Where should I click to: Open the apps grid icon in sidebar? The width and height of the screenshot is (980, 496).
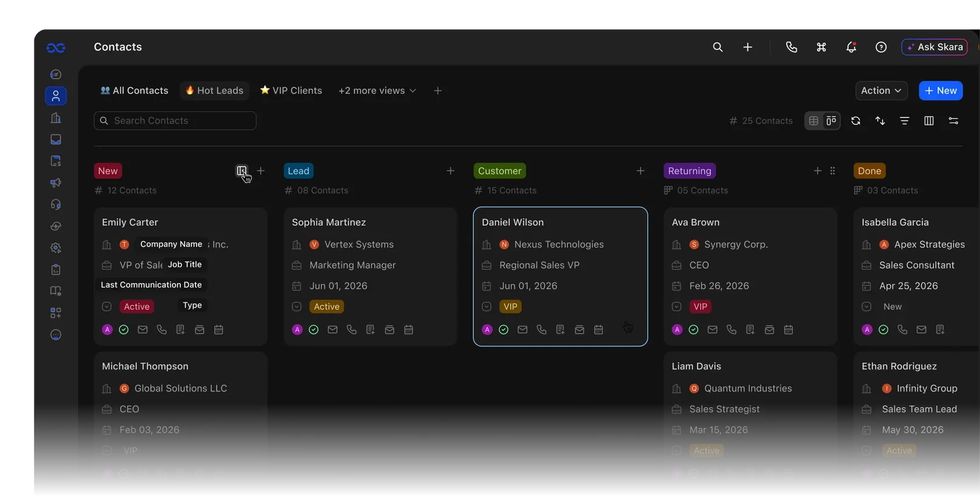point(56,313)
